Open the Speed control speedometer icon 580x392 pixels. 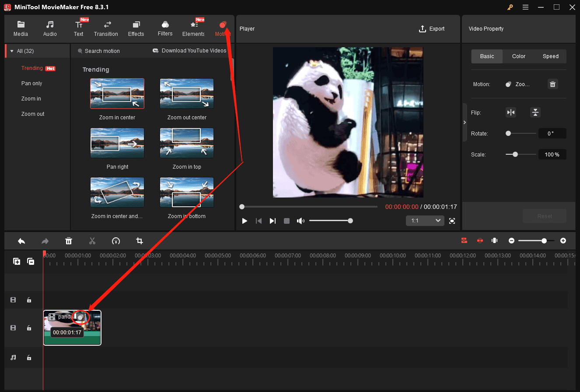115,241
